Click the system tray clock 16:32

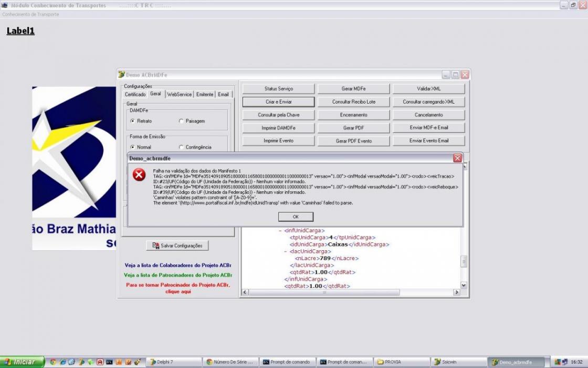[576, 362]
